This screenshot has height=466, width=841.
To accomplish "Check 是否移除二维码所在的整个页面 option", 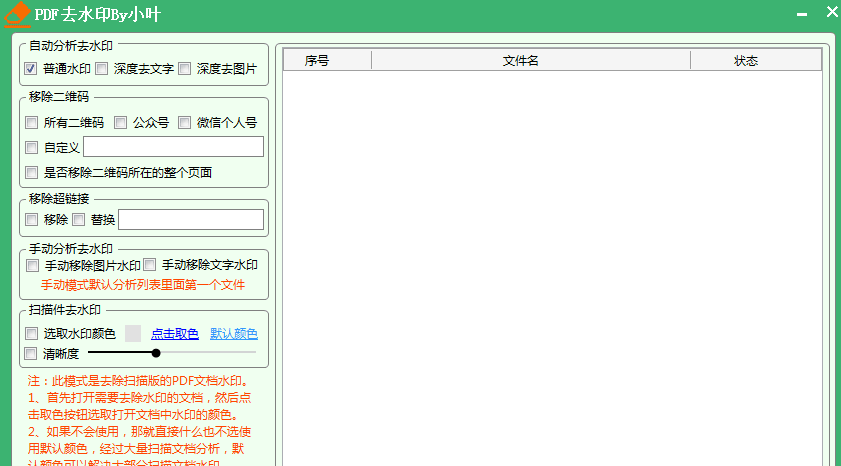I will click(x=32, y=172).
